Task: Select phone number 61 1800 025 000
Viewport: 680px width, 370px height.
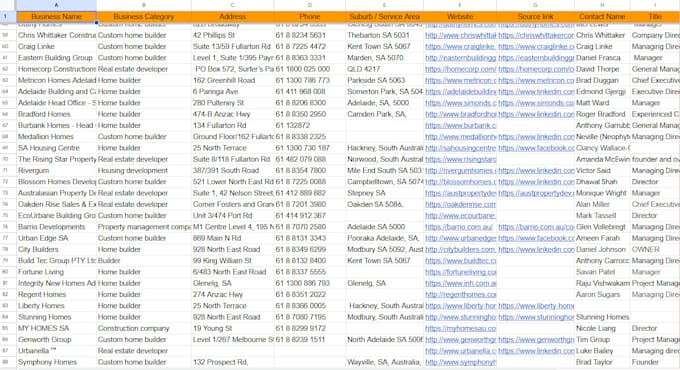Action: pyautogui.click(x=310, y=69)
